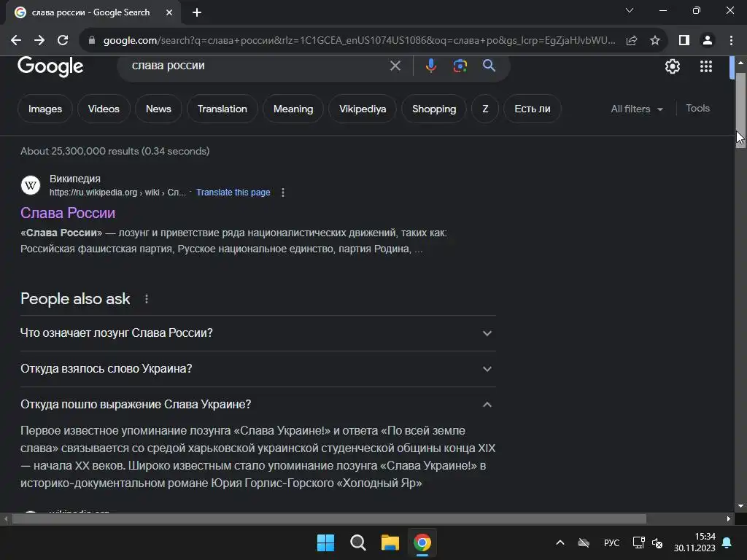747x560 pixels.
Task: Click the Chrome taskbar icon
Action: coord(422,542)
